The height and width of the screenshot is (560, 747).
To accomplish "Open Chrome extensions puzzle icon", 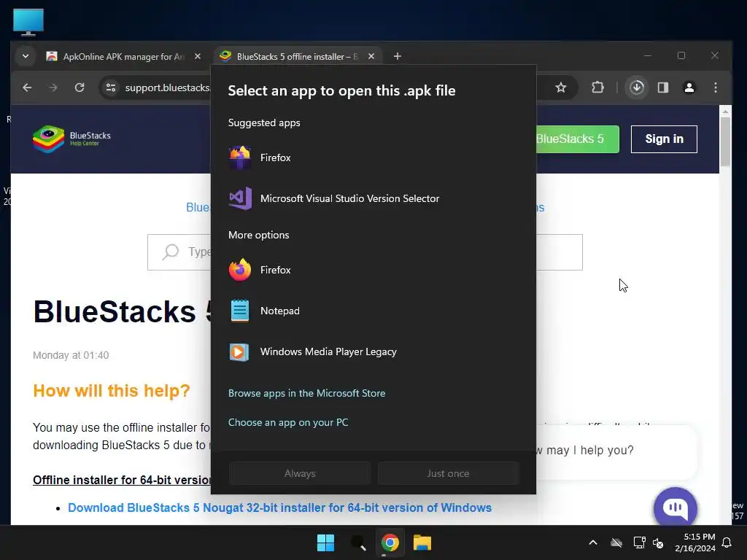I will [x=597, y=87].
